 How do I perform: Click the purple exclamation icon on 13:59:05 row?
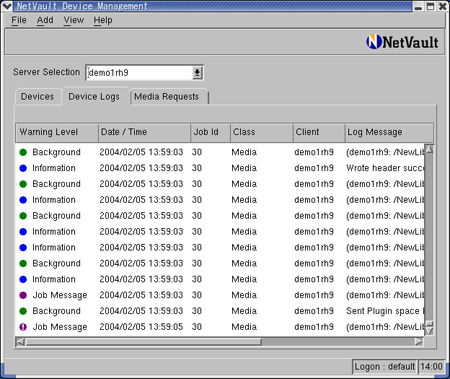[x=23, y=327]
